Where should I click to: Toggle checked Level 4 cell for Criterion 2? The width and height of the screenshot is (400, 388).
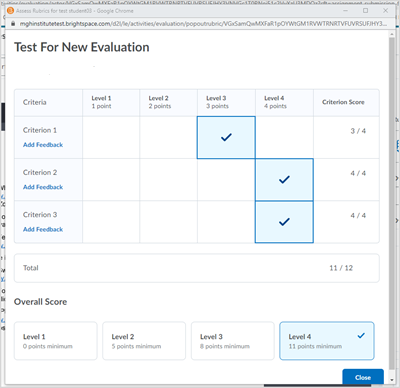[284, 180]
